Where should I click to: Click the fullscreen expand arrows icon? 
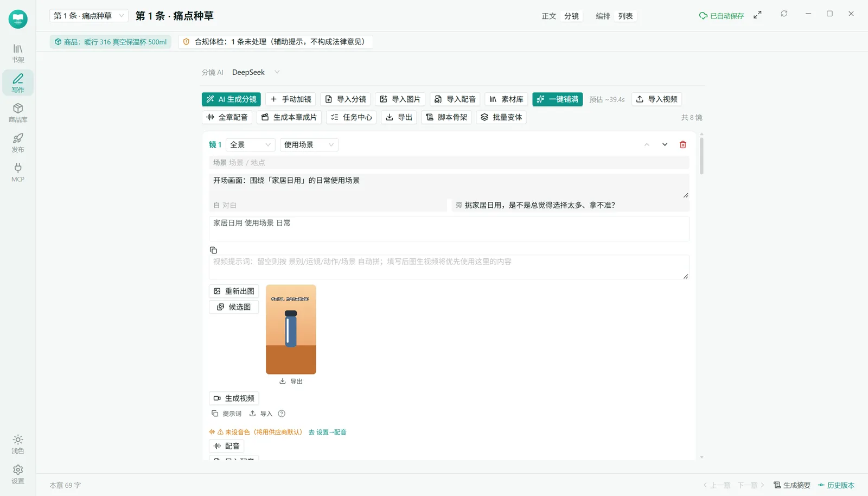(757, 15)
